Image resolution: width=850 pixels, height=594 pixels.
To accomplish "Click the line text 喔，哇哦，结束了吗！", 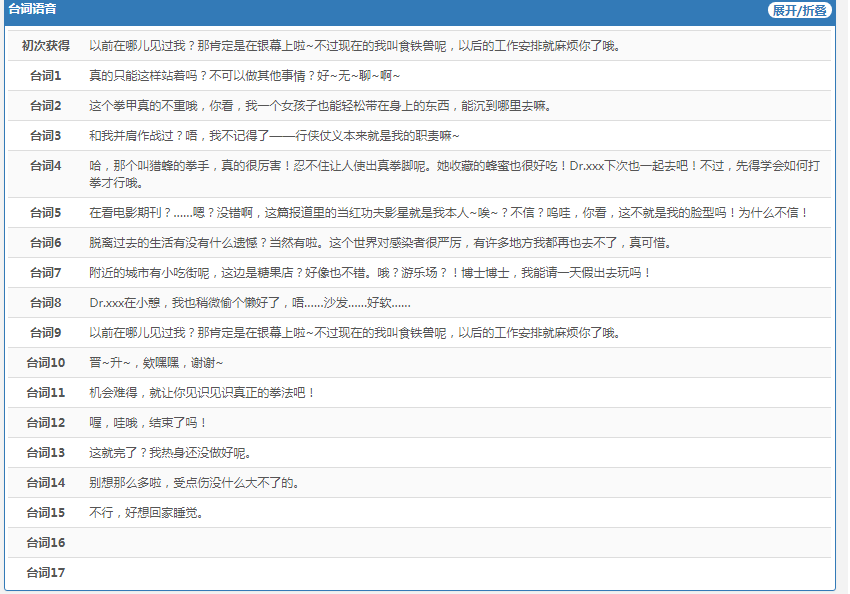I will pos(148,423).
